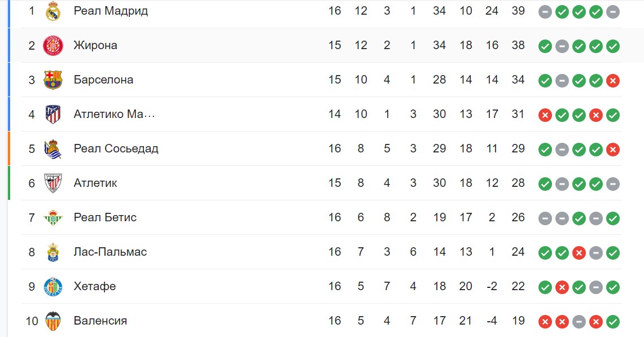Viewport: 644px width, 337px height.
Task: Click the Real Madrid club crest
Action: click(53, 11)
